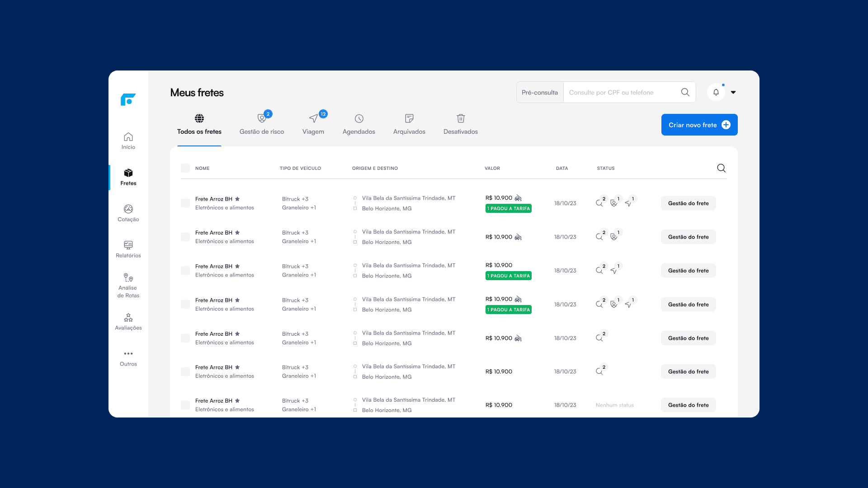The height and width of the screenshot is (488, 868).
Task: Check the third freight row checkbox
Action: click(x=185, y=271)
